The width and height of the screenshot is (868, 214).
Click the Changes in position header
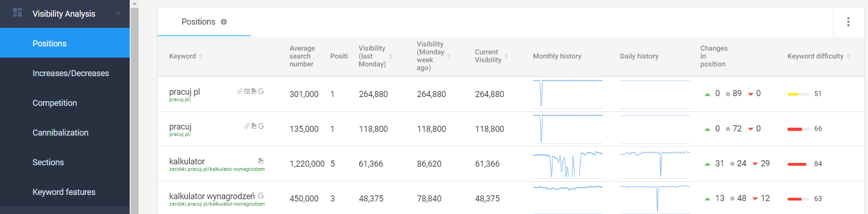(714, 56)
